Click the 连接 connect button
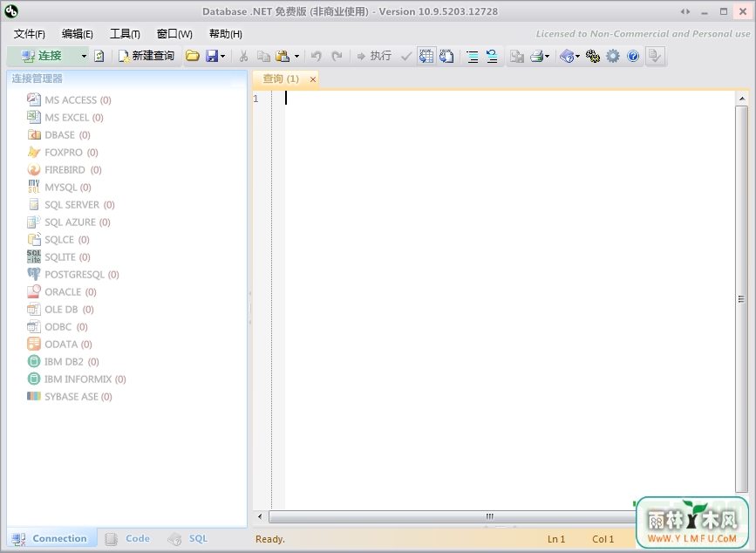 [42, 56]
